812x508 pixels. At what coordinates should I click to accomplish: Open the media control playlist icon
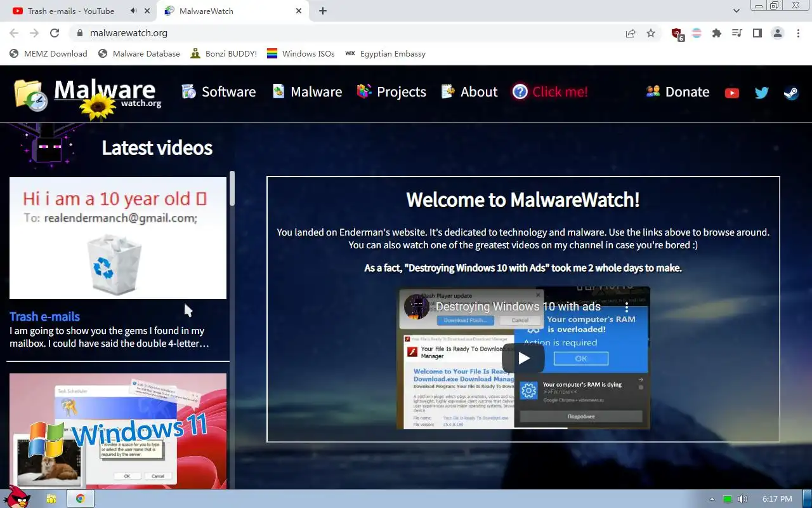pyautogui.click(x=737, y=33)
